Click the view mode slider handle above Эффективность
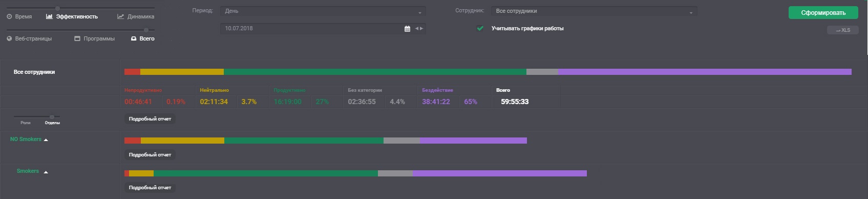Image resolution: width=868 pixels, height=199 pixels. pyautogui.click(x=57, y=8)
